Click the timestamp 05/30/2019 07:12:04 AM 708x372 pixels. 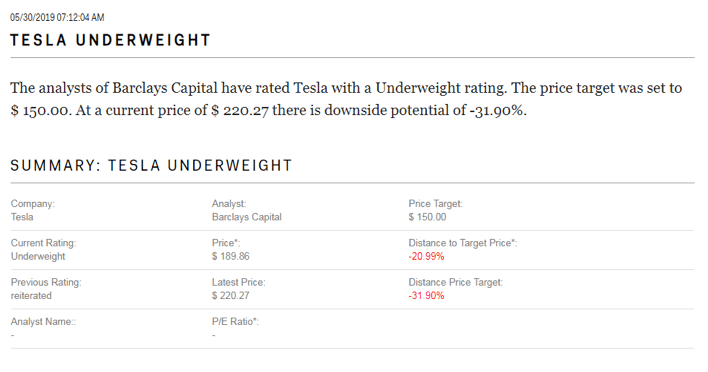tap(57, 18)
